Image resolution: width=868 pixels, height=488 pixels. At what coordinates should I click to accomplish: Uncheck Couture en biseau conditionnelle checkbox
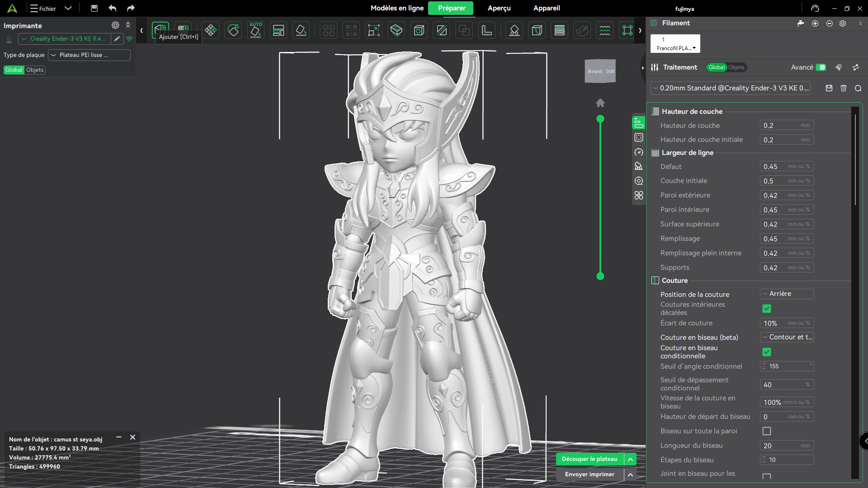tap(767, 352)
